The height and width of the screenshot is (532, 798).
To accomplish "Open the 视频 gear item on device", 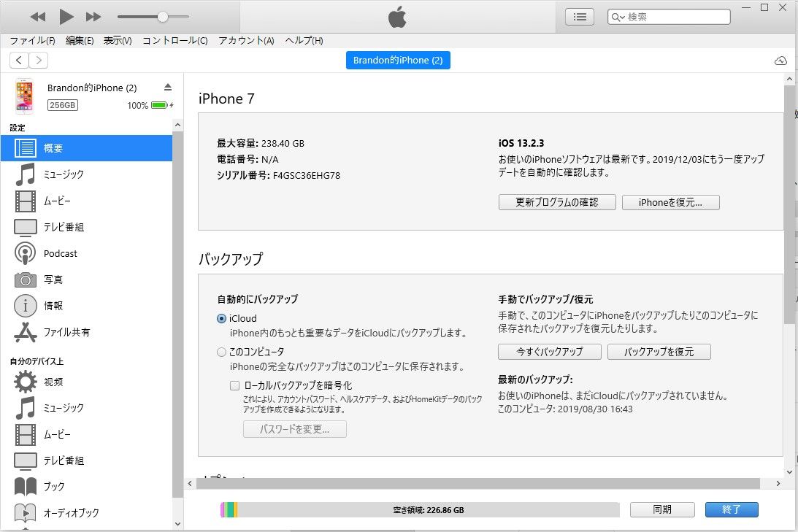I will coord(87,382).
